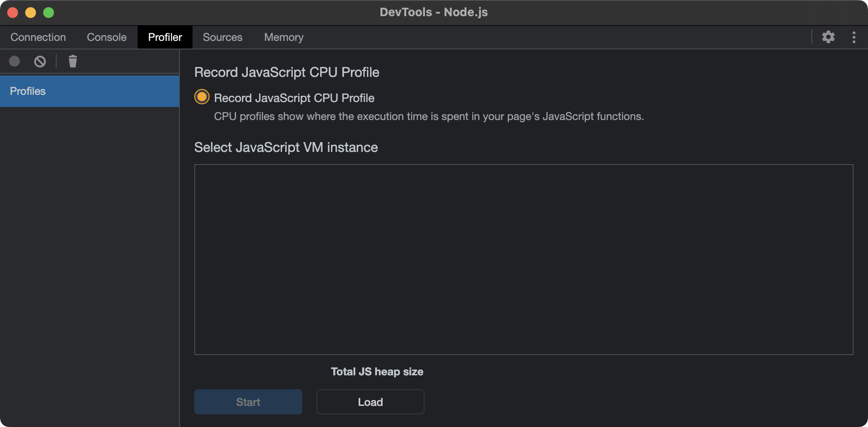The width and height of the screenshot is (868, 427).
Task: Switch to the Connection tab
Action: click(x=38, y=37)
